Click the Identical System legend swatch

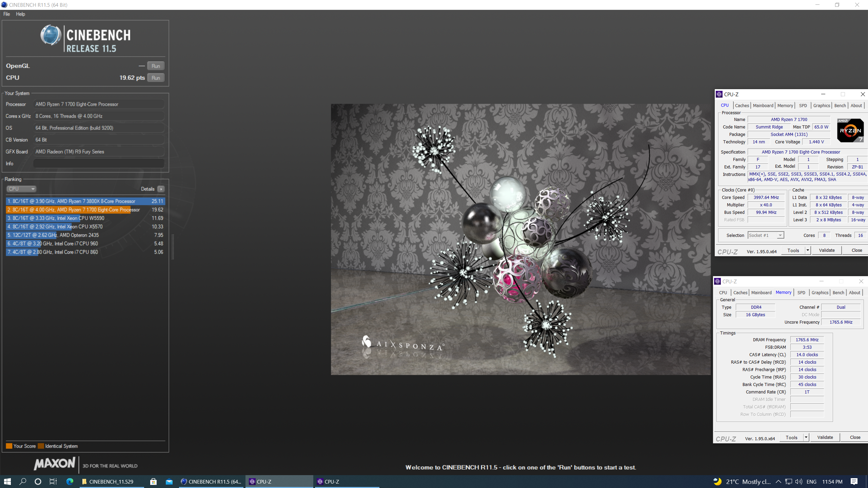click(41, 446)
